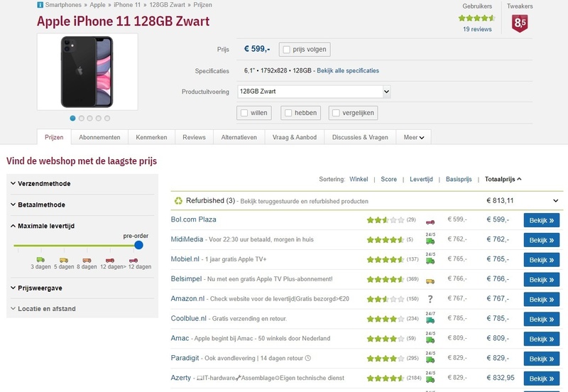Image resolution: width=568 pixels, height=392 pixels.
Task: Click Bekijk button for Coolblue.nl
Action: point(541,319)
